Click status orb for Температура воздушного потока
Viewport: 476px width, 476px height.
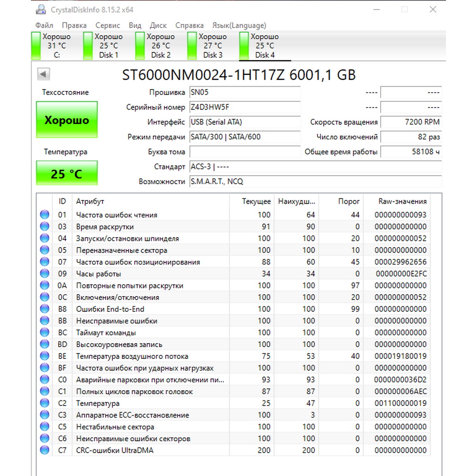[x=45, y=356]
